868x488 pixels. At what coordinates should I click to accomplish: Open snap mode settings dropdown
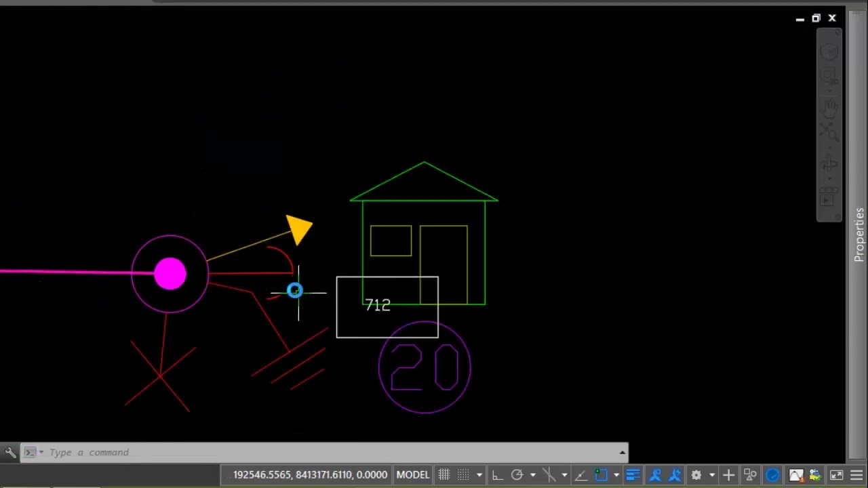pyautogui.click(x=479, y=475)
